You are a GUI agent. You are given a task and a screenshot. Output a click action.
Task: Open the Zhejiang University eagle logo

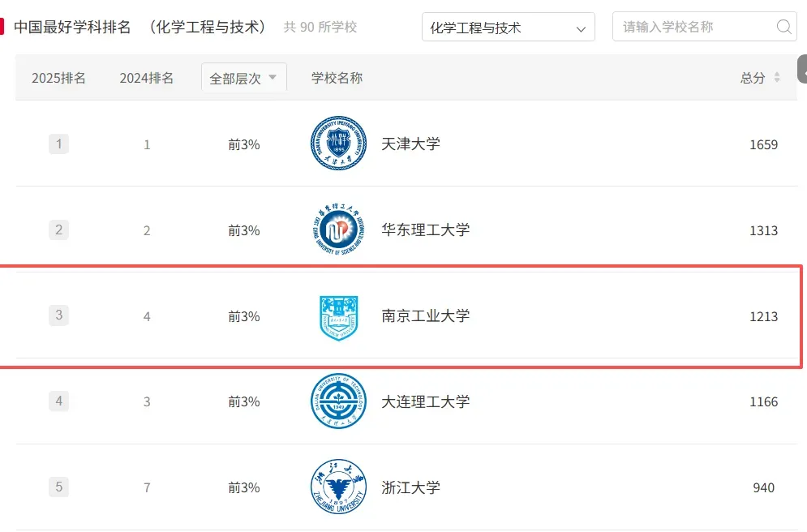(339, 487)
